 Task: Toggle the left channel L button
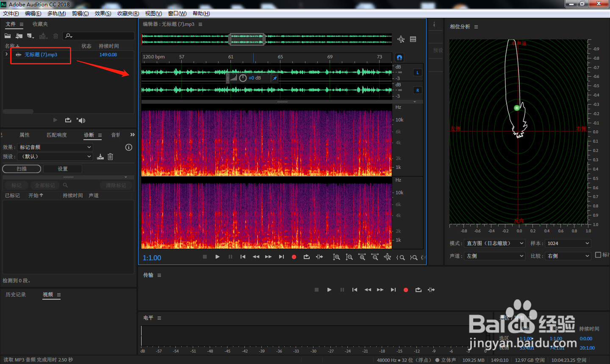point(418,72)
